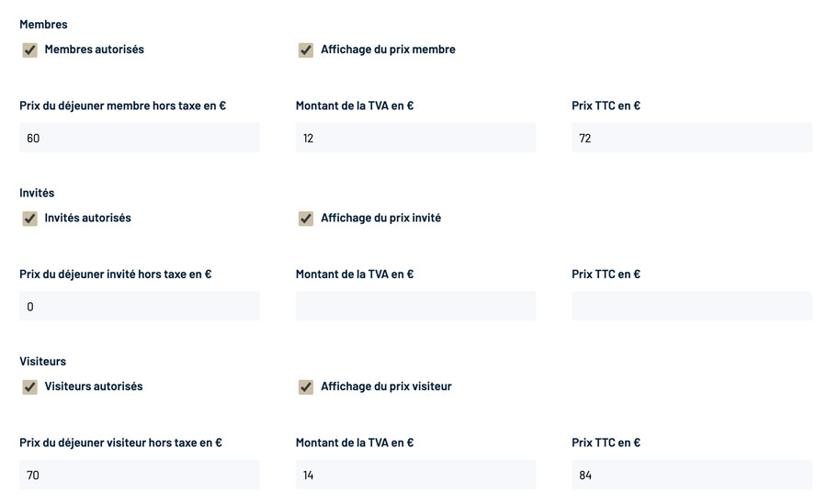Click the empty Prix TTC field under Invités
Image resolution: width=827 pixels, height=504 pixels.
pos(691,307)
